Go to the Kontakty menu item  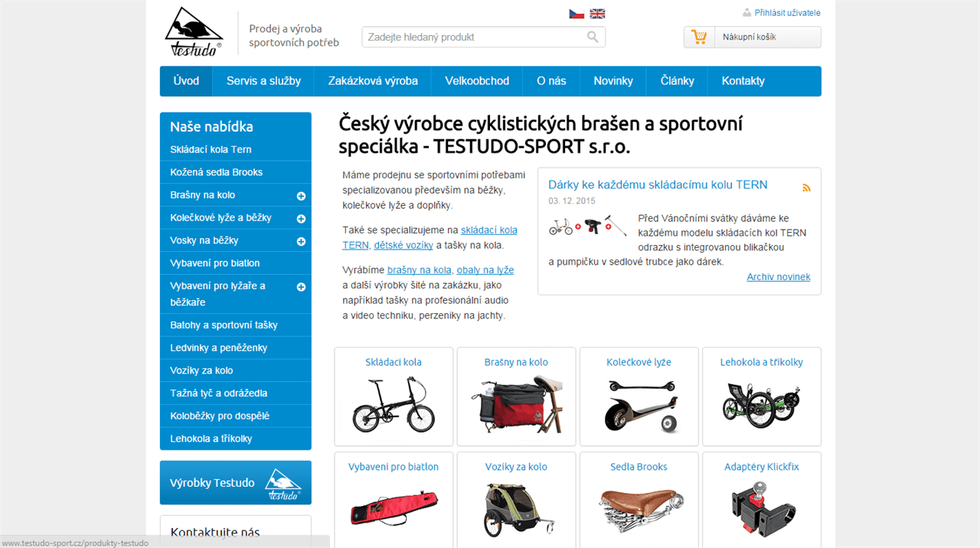click(x=743, y=81)
